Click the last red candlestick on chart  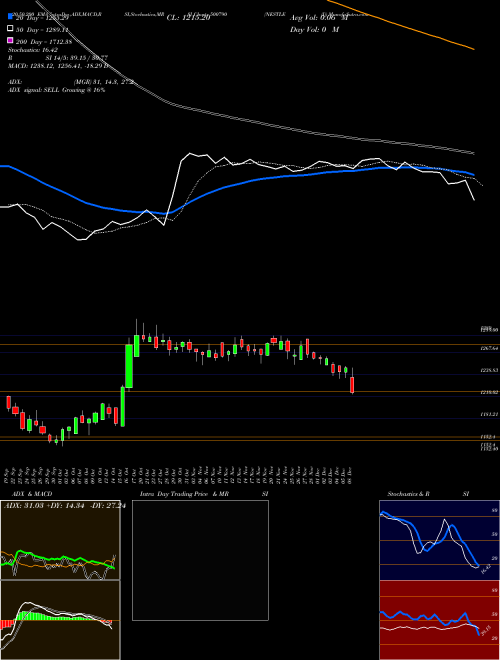click(x=352, y=385)
